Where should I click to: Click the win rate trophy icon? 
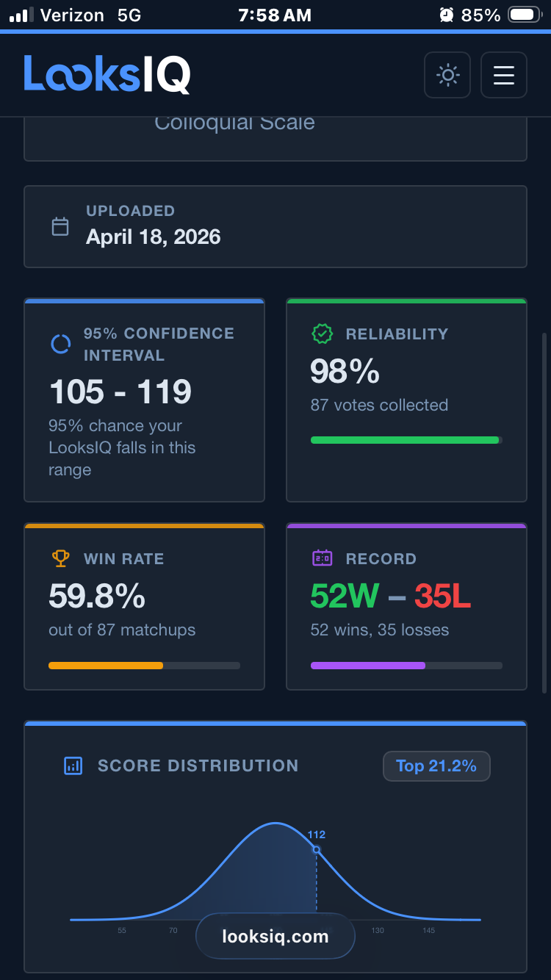tap(60, 558)
